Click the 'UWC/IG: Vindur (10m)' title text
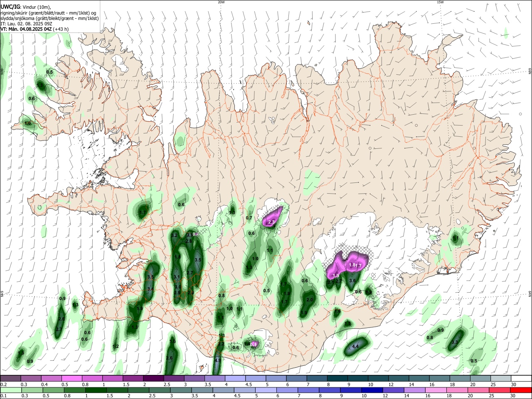This screenshot has height=399, width=532. pos(25,7)
